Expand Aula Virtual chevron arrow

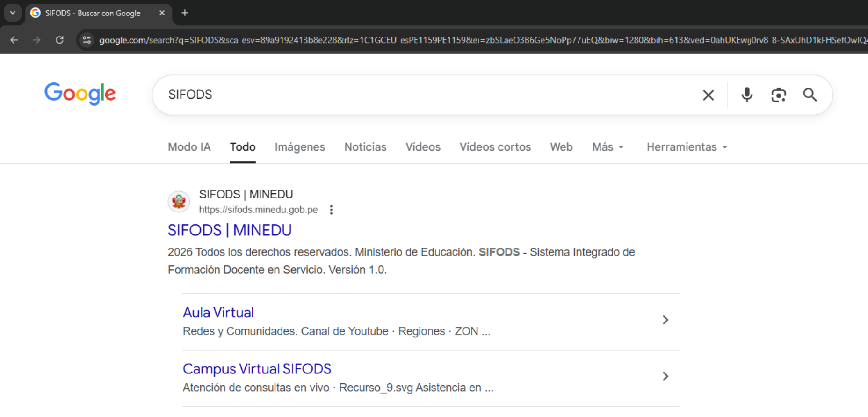tap(665, 320)
